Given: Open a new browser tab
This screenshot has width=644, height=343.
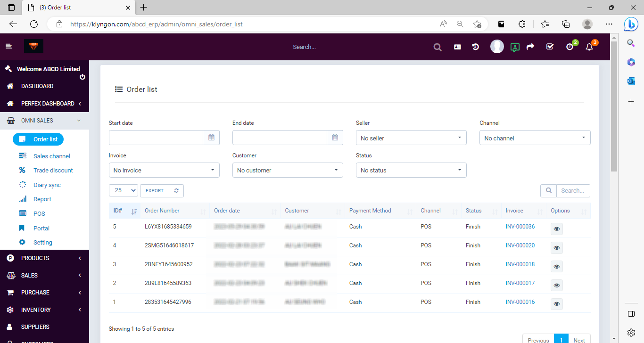Looking at the screenshot, I should tap(144, 7).
